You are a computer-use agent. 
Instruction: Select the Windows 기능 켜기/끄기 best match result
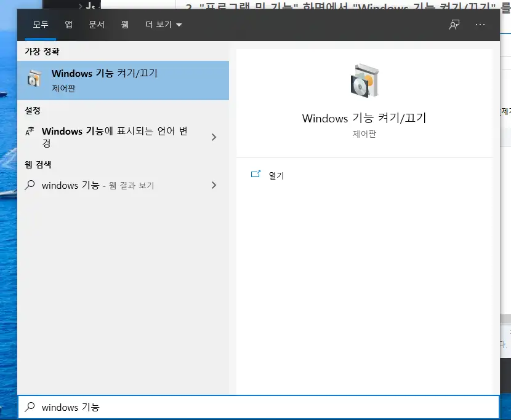pyautogui.click(x=123, y=81)
